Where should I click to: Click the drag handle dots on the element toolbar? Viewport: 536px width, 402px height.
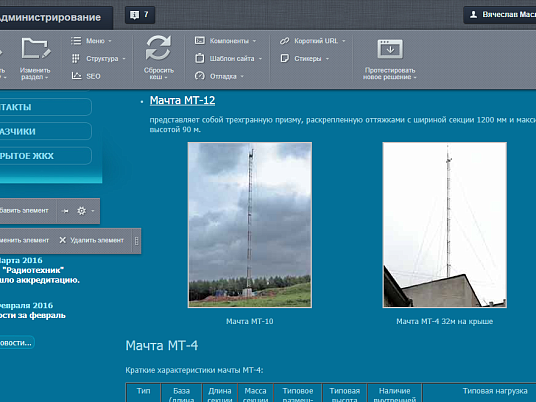click(x=136, y=241)
